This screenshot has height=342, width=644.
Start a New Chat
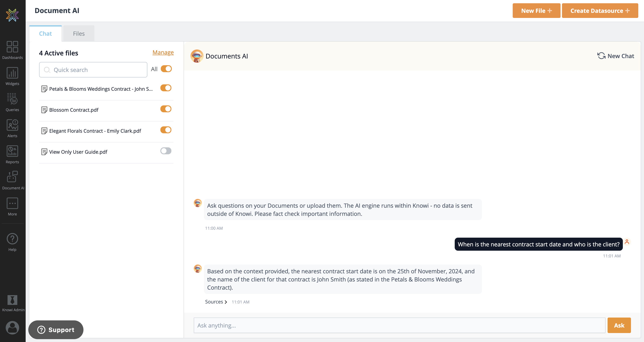(x=616, y=56)
